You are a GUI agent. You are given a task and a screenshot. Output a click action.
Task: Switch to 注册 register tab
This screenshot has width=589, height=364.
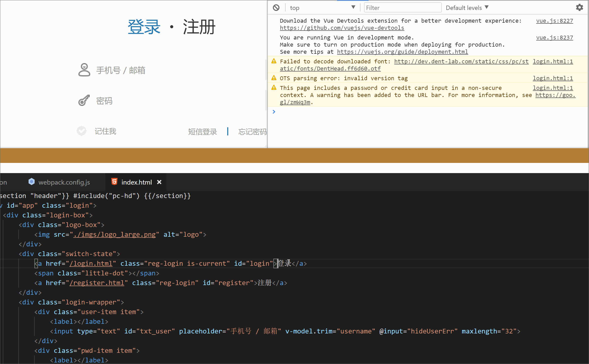(x=199, y=27)
